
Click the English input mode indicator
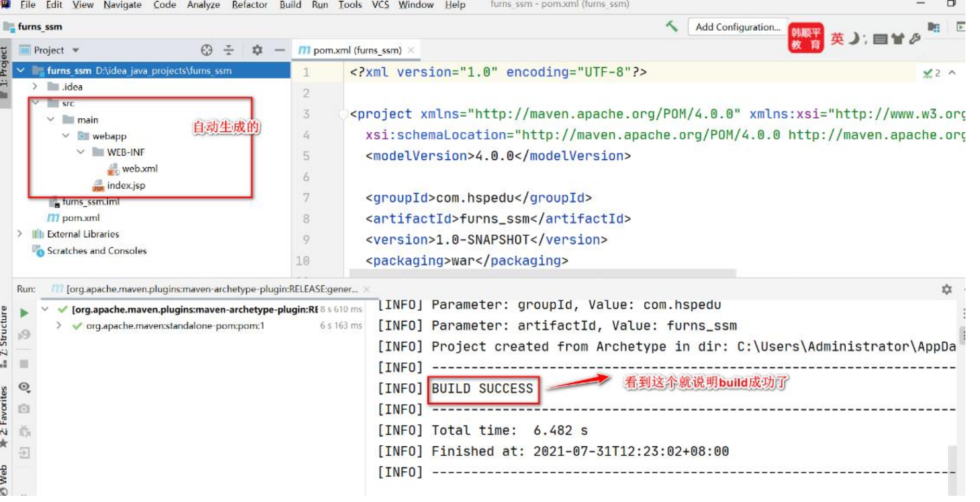pyautogui.click(x=837, y=39)
